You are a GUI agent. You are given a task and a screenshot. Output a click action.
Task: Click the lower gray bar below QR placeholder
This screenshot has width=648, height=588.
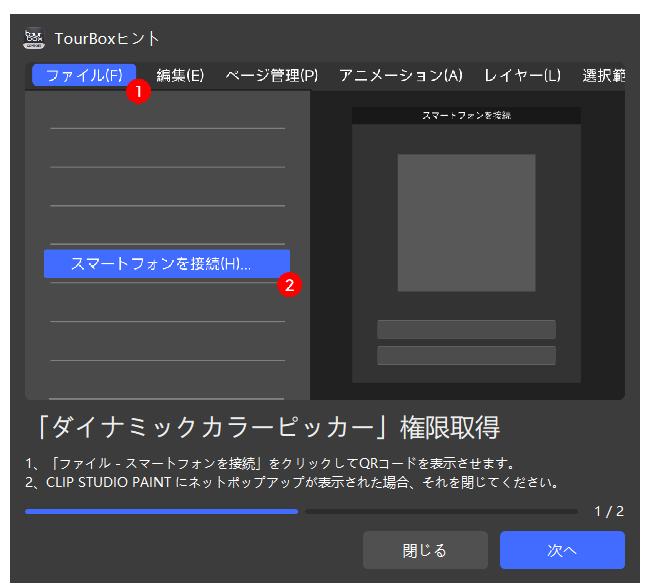coord(466,355)
